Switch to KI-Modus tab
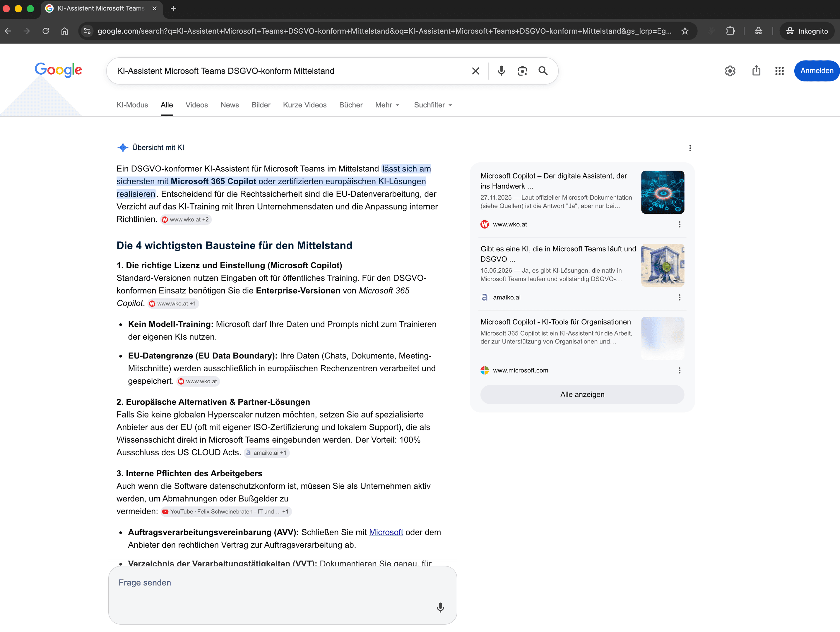This screenshot has width=840, height=632. [x=132, y=105]
